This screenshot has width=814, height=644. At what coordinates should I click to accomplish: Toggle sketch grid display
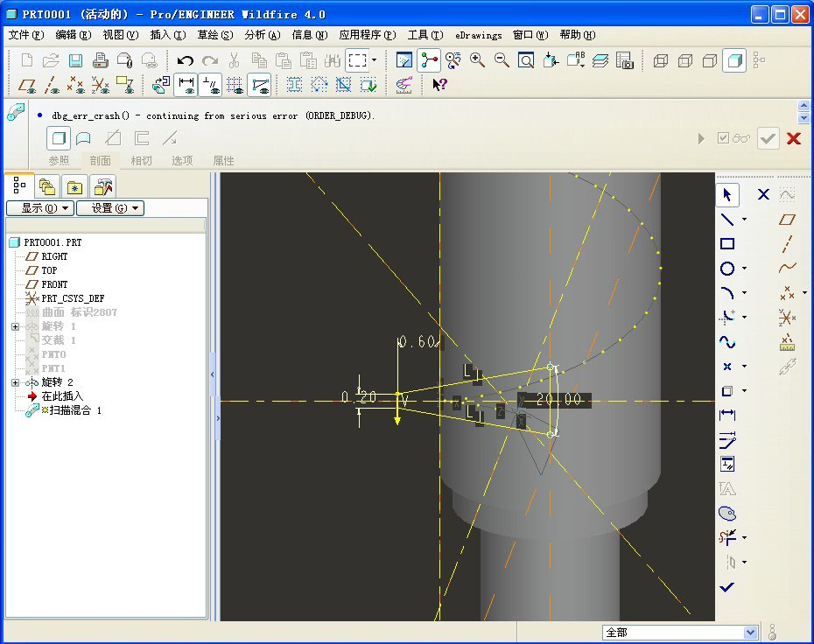235,85
